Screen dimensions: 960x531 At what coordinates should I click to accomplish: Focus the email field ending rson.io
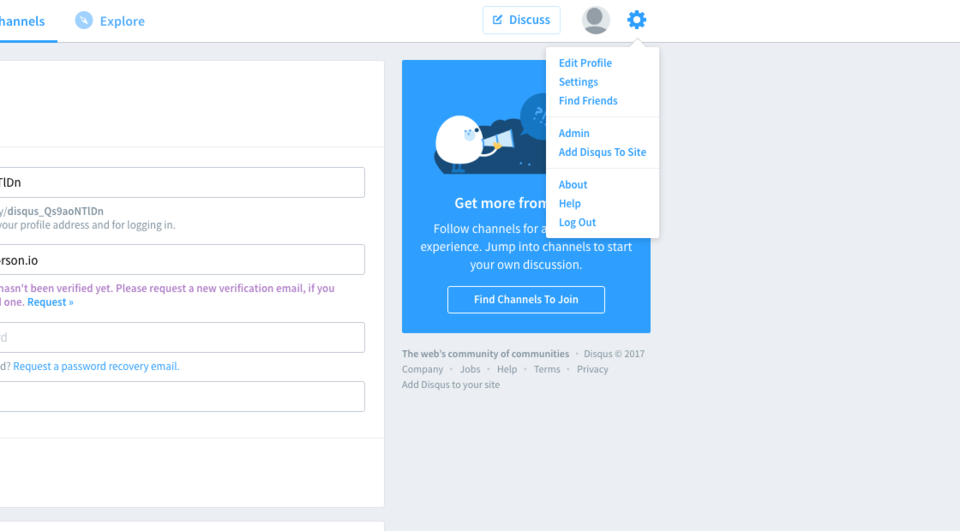tap(182, 260)
